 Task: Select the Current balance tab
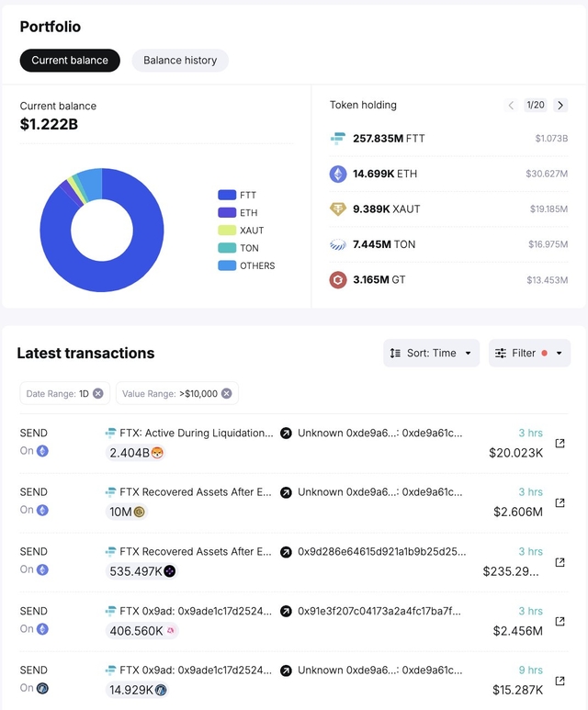click(70, 61)
